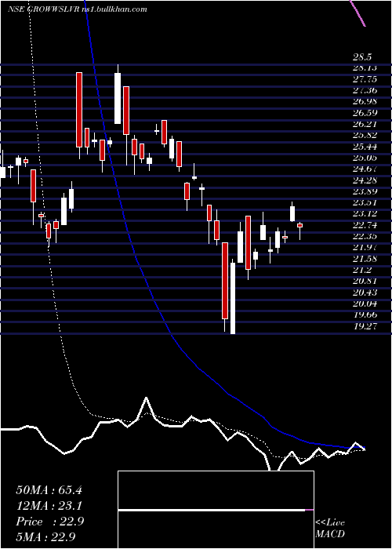Viewport: 392px width, 549px height.
Task: Select the 22.74 price axis label
Action: (x=365, y=225)
